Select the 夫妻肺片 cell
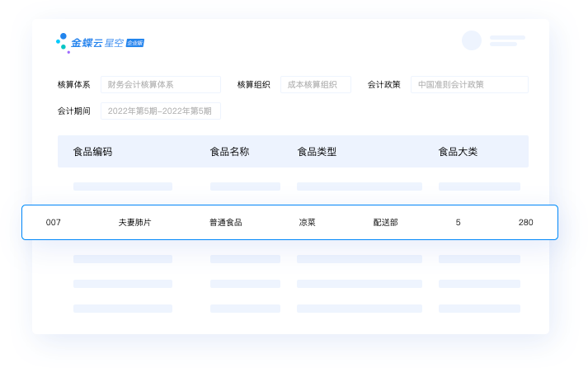 (134, 223)
